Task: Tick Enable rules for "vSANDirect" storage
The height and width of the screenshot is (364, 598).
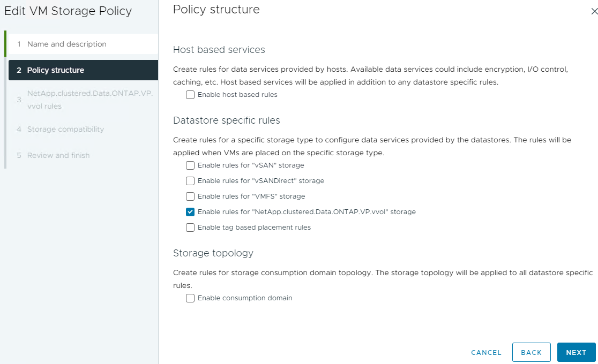Action: point(190,181)
